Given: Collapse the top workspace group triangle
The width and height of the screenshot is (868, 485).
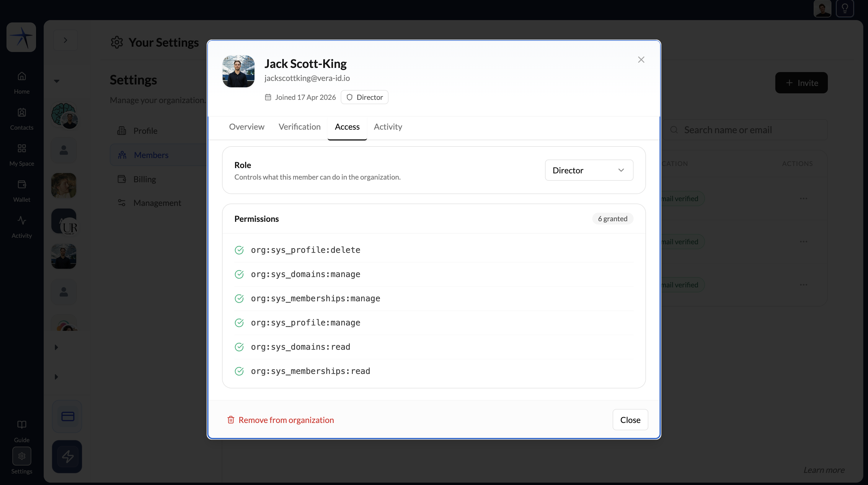Looking at the screenshot, I should point(57,81).
